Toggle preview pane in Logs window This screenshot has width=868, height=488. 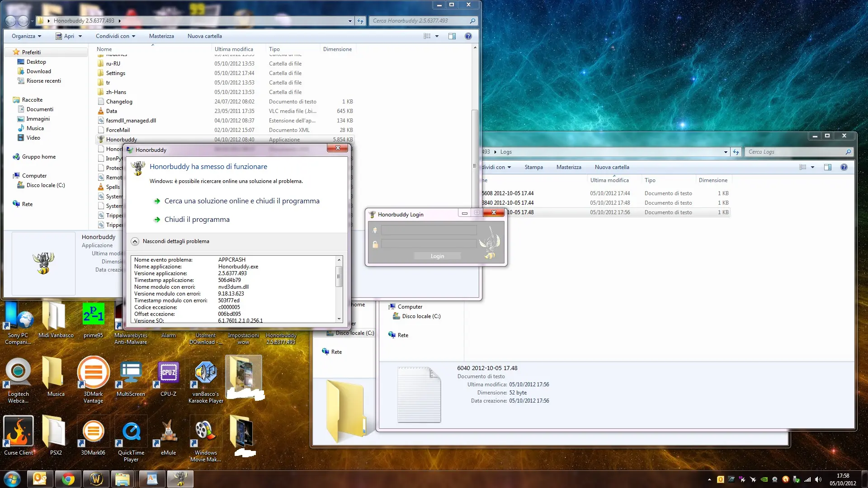pyautogui.click(x=828, y=167)
